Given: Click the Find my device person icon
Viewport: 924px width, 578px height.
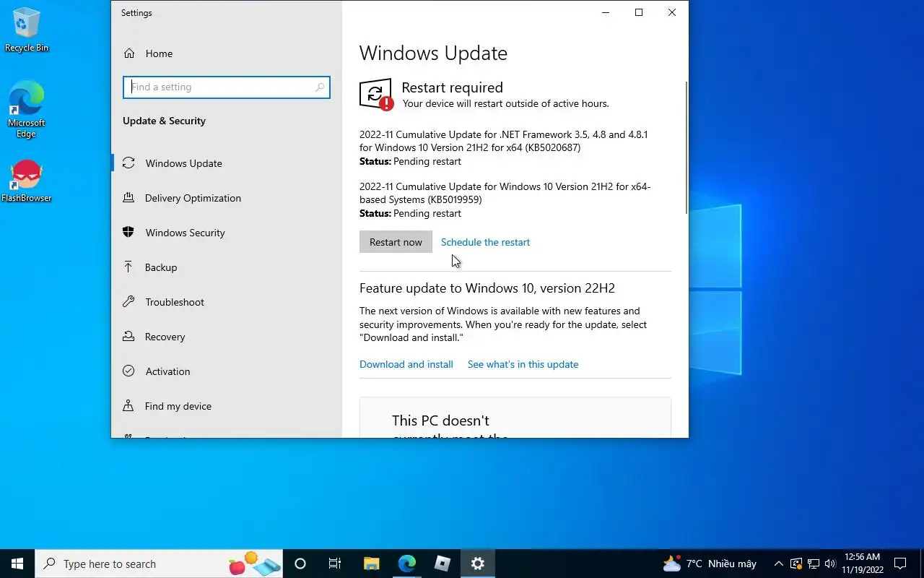Looking at the screenshot, I should (x=128, y=406).
